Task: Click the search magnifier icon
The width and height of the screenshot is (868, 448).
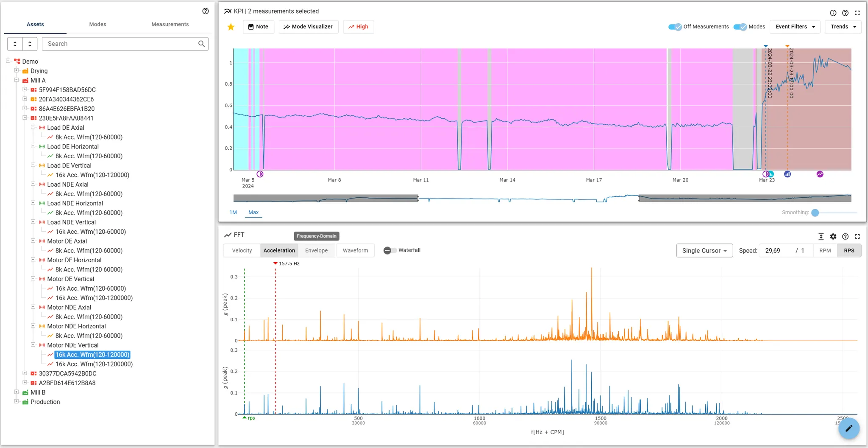Action: point(202,44)
